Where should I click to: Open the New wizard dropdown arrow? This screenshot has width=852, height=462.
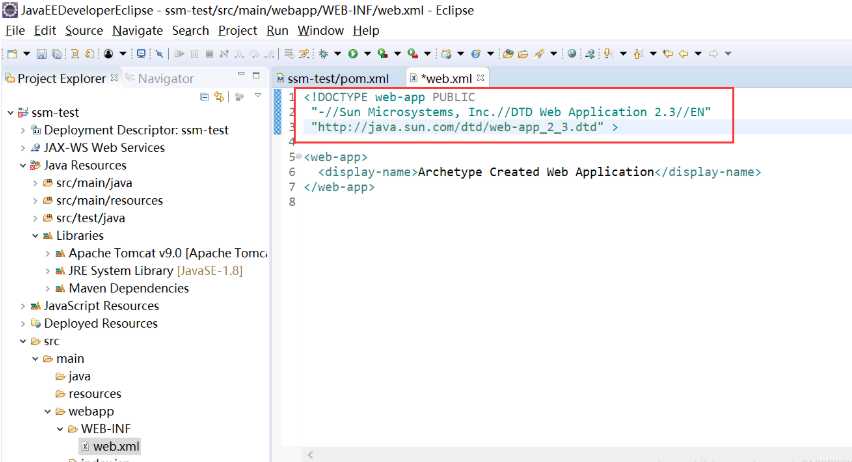(x=27, y=53)
